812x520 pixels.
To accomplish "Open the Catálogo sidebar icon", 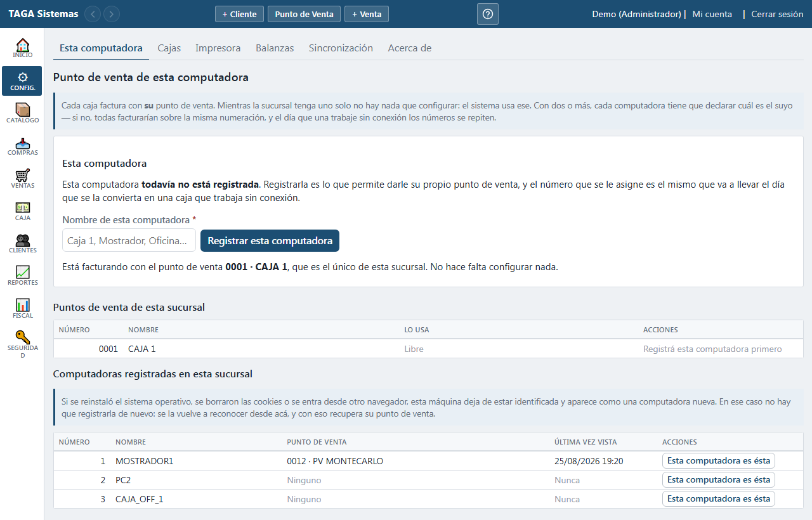I will click(x=22, y=114).
